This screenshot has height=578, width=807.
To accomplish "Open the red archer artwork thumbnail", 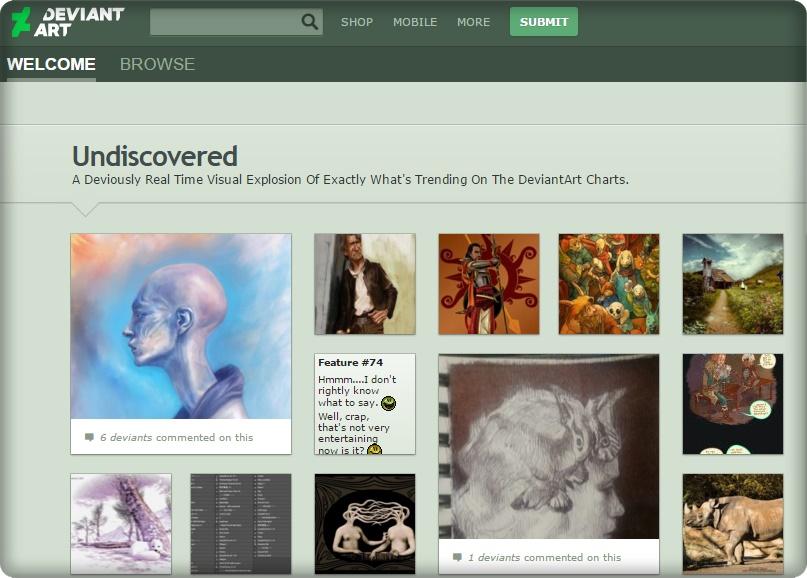I will pos(488,284).
